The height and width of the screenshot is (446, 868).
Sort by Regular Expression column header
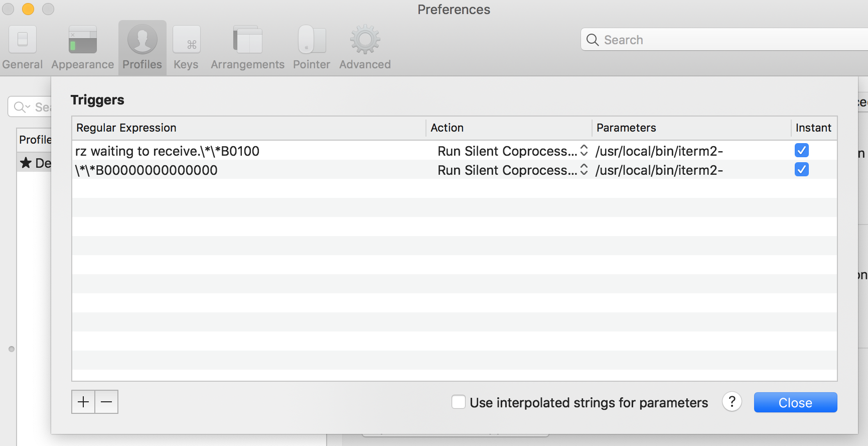(248, 128)
